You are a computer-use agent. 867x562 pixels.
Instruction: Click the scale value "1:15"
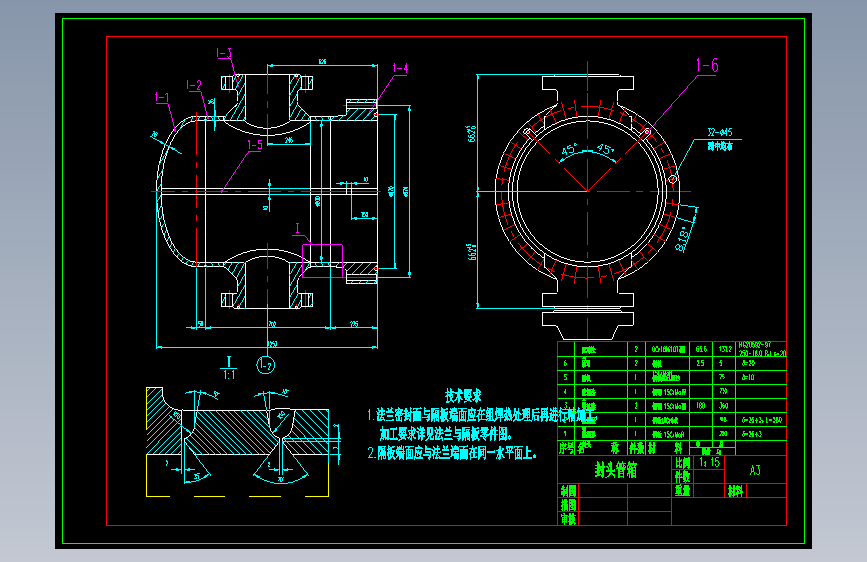(x=709, y=462)
